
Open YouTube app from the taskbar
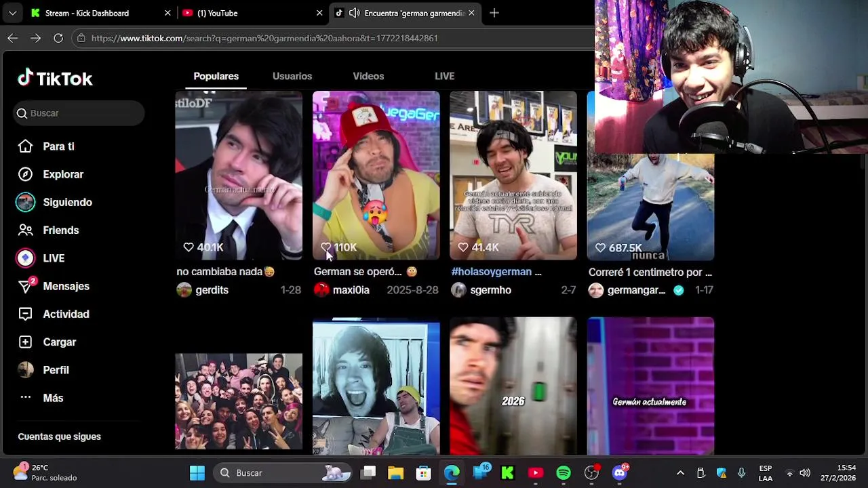(535, 473)
